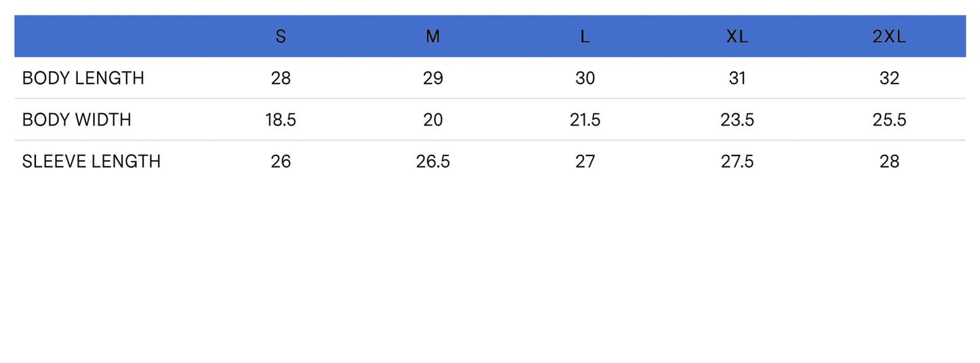Image resolution: width=980 pixels, height=363 pixels.
Task: Select the M size column header
Action: click(433, 37)
